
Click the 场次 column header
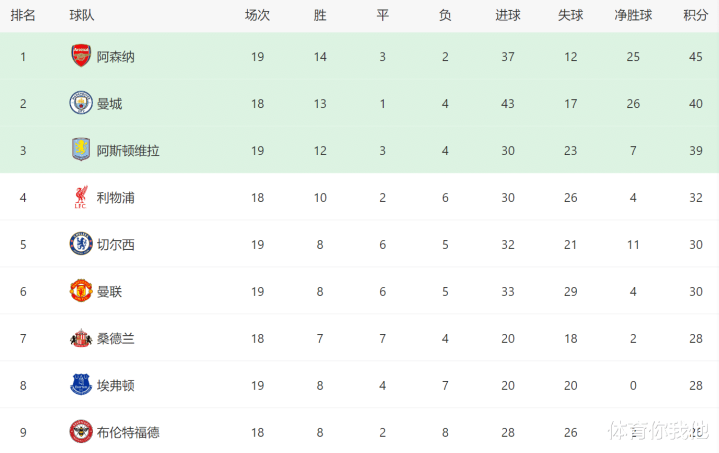coord(257,15)
